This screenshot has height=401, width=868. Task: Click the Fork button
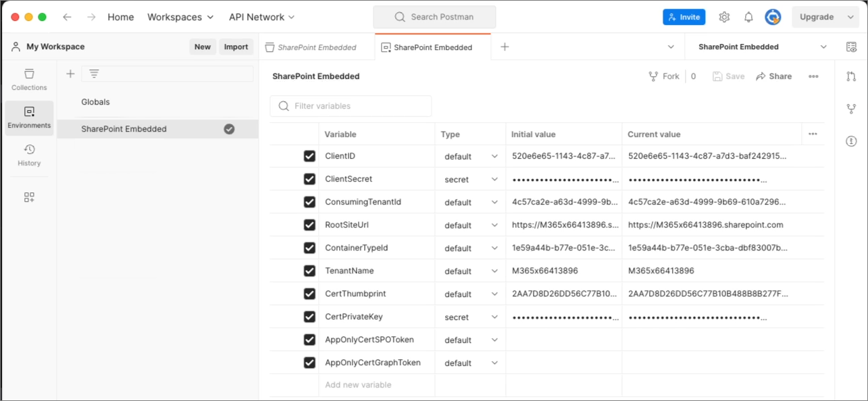pyautogui.click(x=664, y=76)
